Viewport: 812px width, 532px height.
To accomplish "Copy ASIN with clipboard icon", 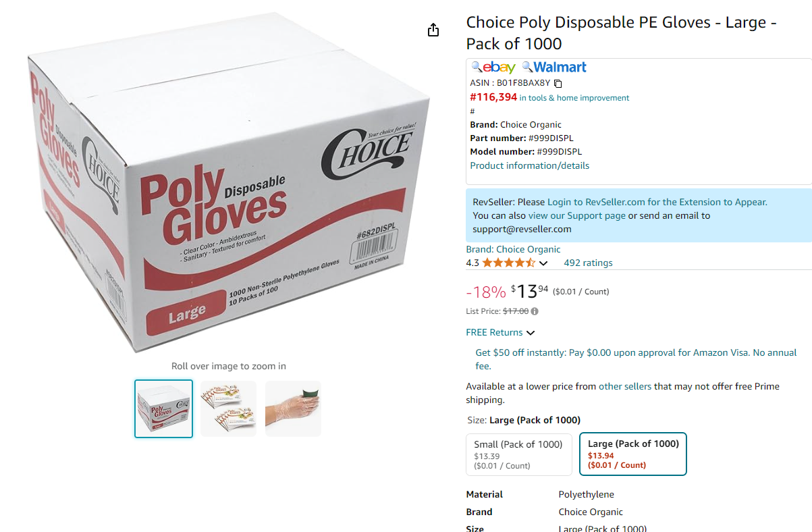I will point(558,84).
